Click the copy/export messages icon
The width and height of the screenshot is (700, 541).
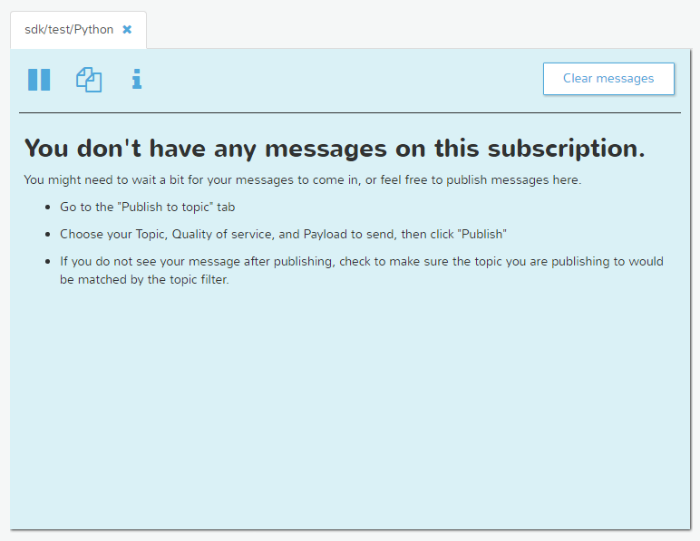[89, 80]
